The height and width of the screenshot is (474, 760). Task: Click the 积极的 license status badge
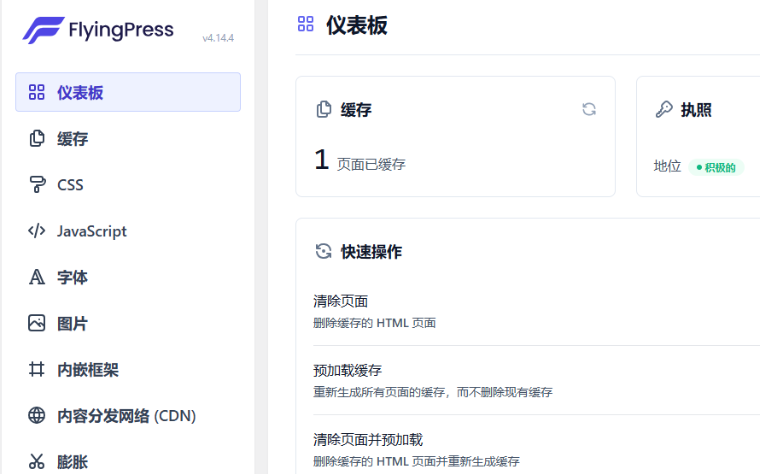716,168
